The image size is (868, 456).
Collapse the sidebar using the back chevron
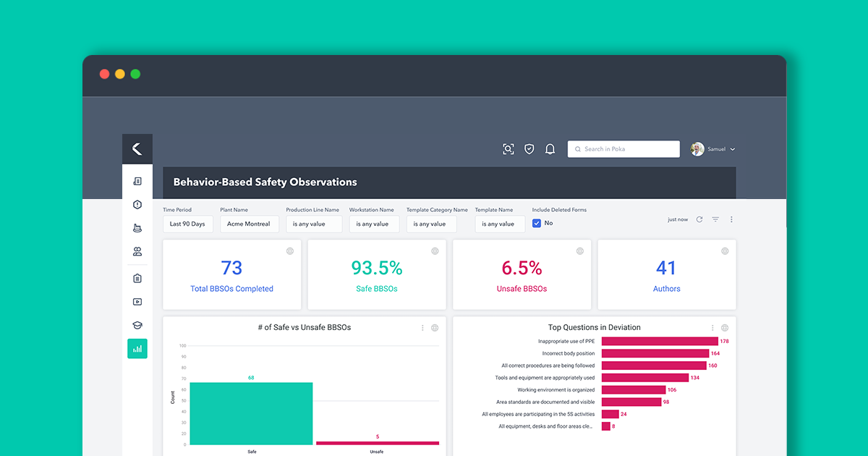(137, 148)
